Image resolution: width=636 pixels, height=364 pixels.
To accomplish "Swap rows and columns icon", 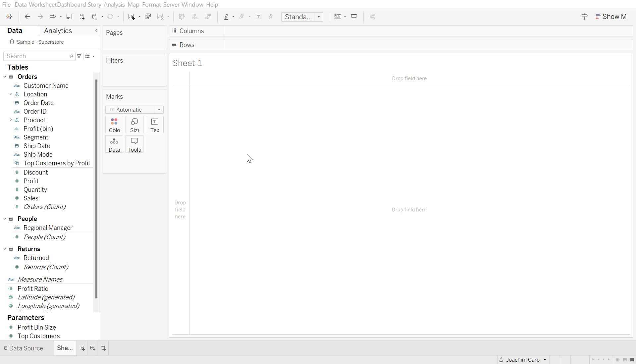I will 182,17.
